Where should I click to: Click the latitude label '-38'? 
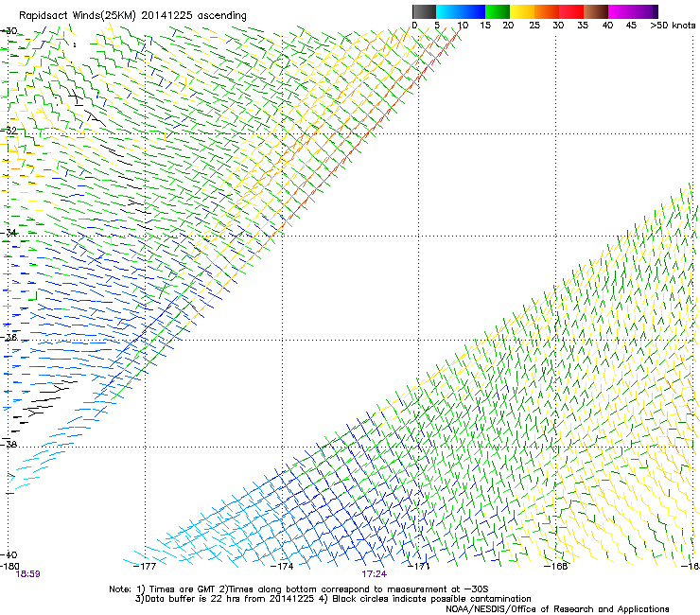tap(9, 444)
